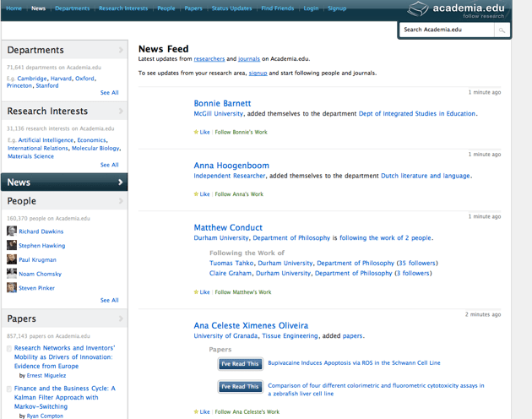This screenshot has height=419, width=532.
Task: Open Materials Science research interest
Action: pos(30,156)
